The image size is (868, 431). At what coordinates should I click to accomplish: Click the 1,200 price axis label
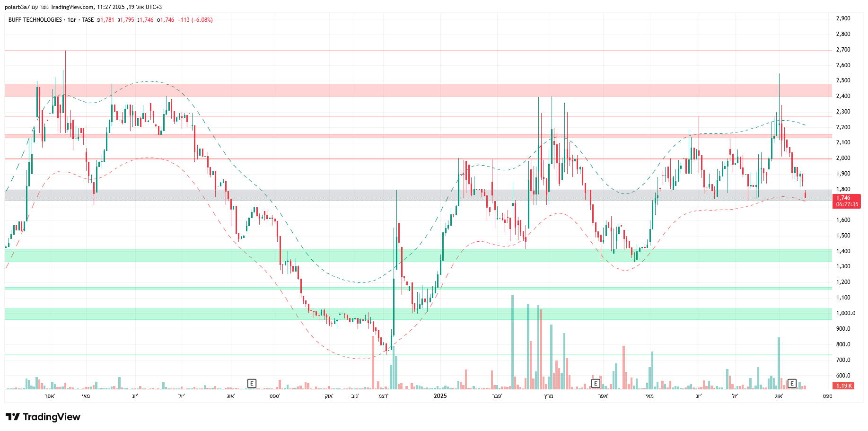click(x=843, y=282)
